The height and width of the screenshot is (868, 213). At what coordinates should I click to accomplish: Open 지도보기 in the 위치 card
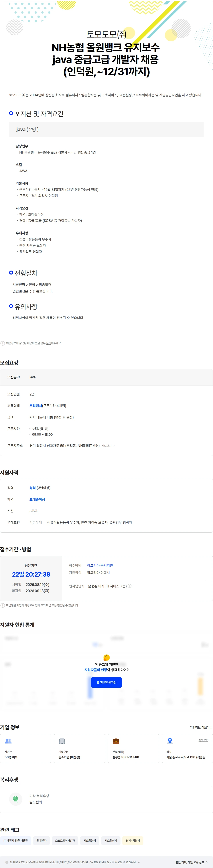tap(203, 740)
